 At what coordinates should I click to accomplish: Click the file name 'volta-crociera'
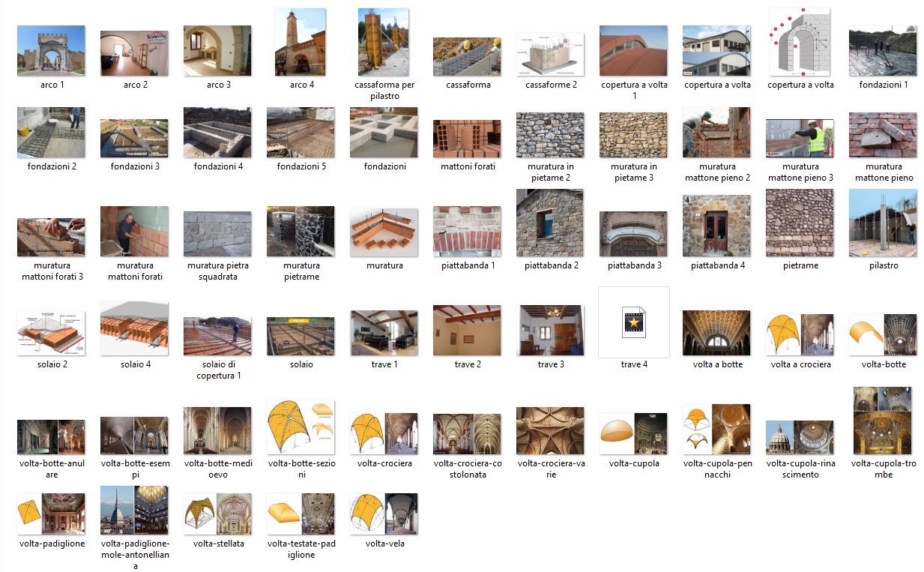[384, 463]
